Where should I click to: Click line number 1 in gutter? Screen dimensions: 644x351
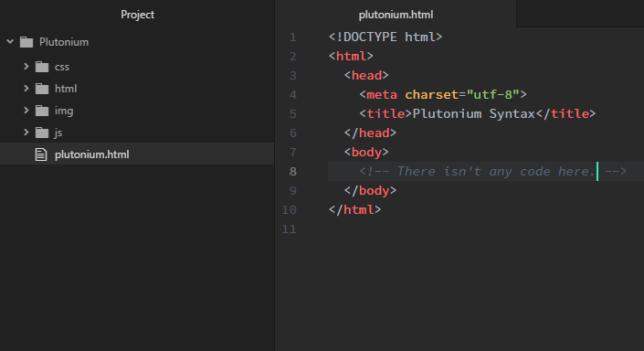293,37
